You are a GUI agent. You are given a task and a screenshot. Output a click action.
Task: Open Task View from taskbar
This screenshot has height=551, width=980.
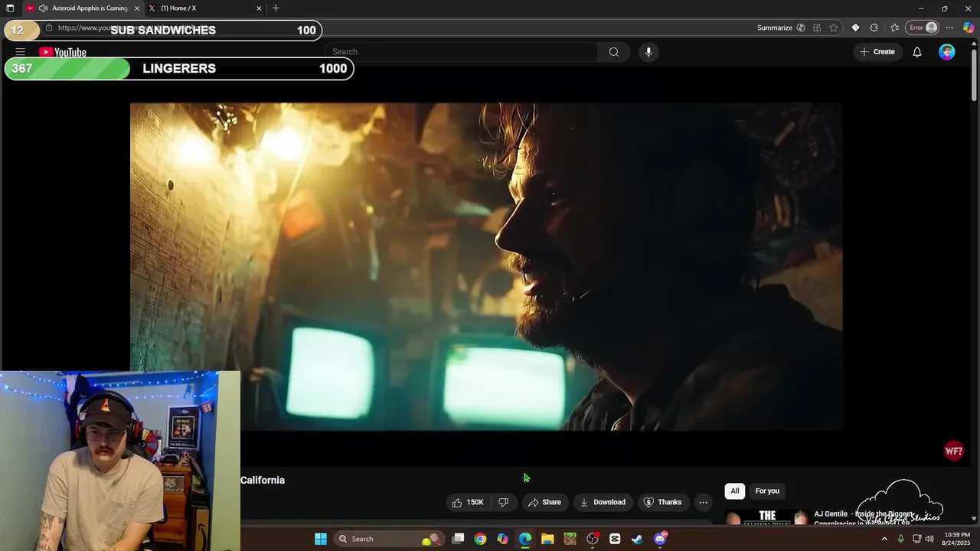(x=458, y=539)
